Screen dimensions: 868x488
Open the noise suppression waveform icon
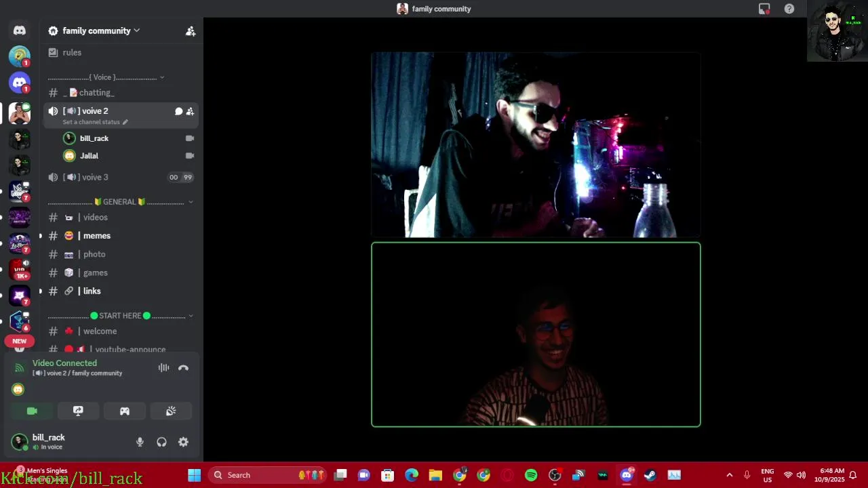tap(163, 368)
